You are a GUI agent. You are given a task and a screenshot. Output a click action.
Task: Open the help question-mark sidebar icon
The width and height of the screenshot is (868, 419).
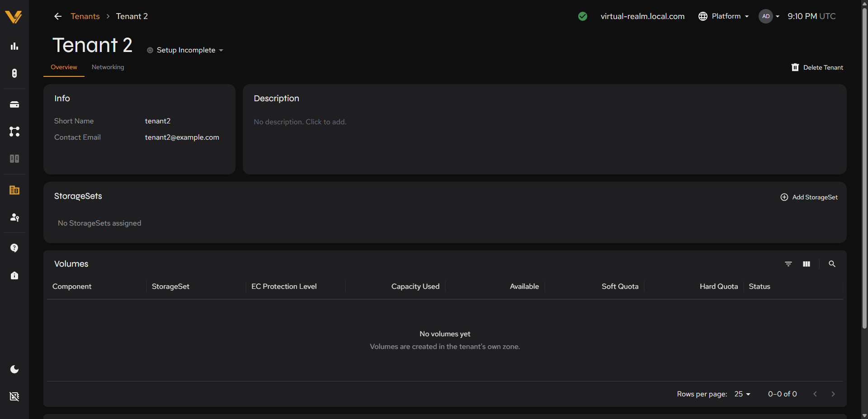click(14, 248)
